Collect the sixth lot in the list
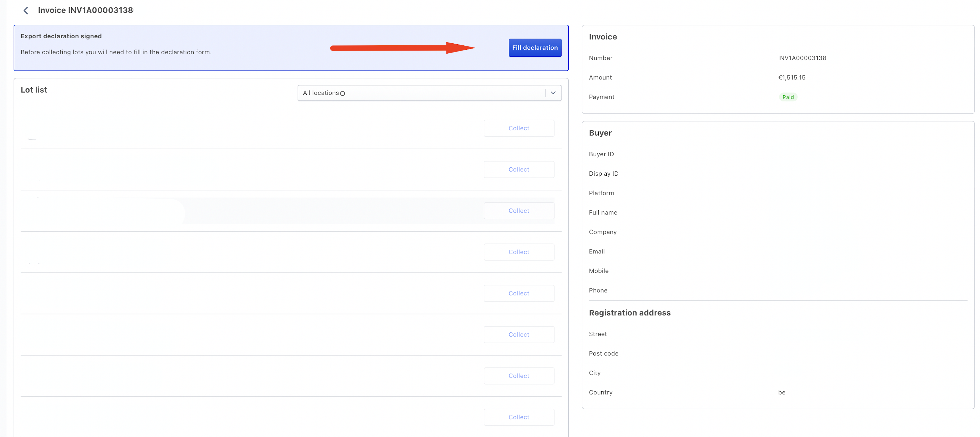Viewport: 980px width, 437px height. 519,334
